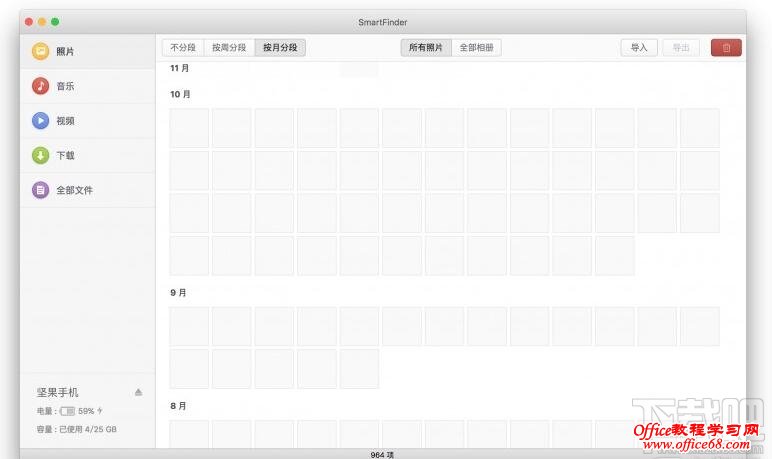
Task: Click the 坚果手机 device name
Action: tap(58, 393)
